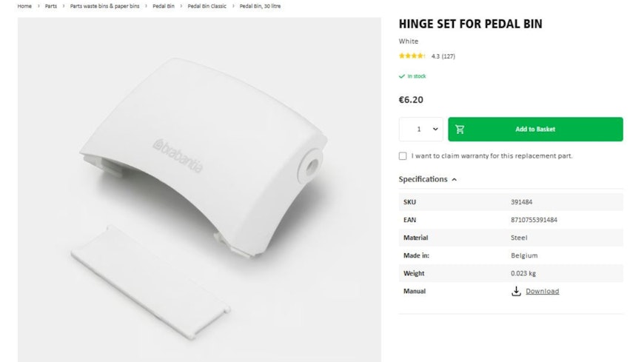Click the star rating icons
This screenshot has height=362, width=644.
[x=412, y=56]
